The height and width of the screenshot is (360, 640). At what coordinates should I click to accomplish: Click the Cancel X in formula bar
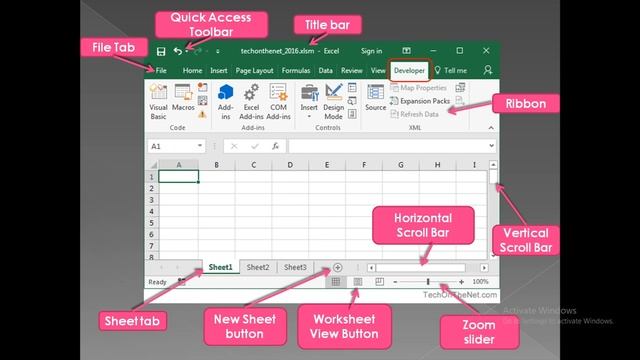tap(234, 146)
